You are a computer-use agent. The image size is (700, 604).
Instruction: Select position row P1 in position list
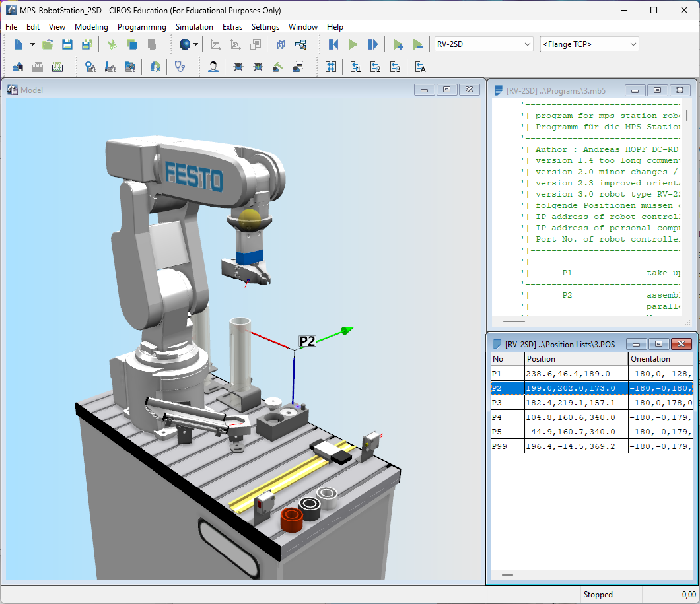(592, 374)
